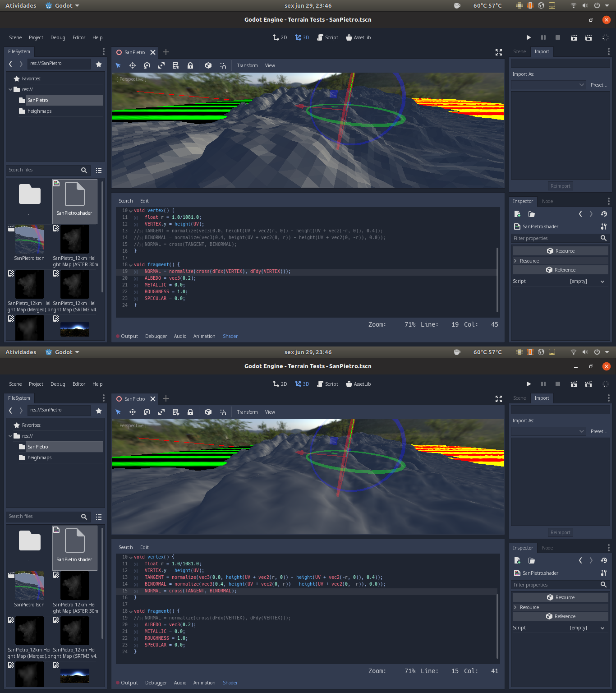616x693 pixels.
Task: Open shader editor Search menu in upper window
Action: 126,201
